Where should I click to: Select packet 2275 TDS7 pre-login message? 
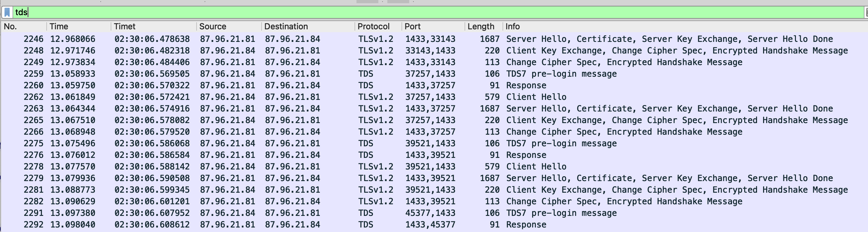point(434,143)
